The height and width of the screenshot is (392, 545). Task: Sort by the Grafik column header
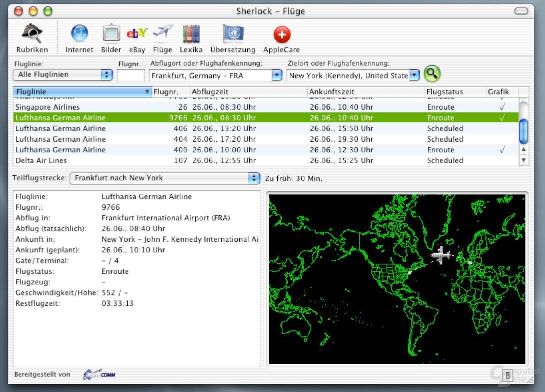tap(502, 92)
